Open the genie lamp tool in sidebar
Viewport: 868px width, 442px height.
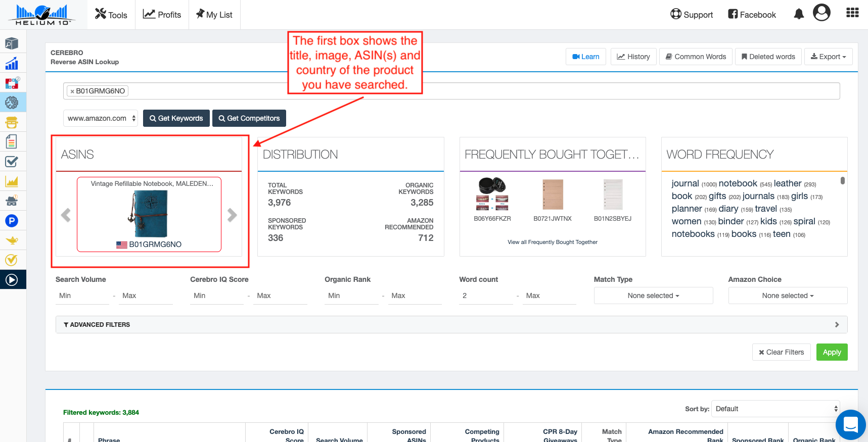pos(12,240)
